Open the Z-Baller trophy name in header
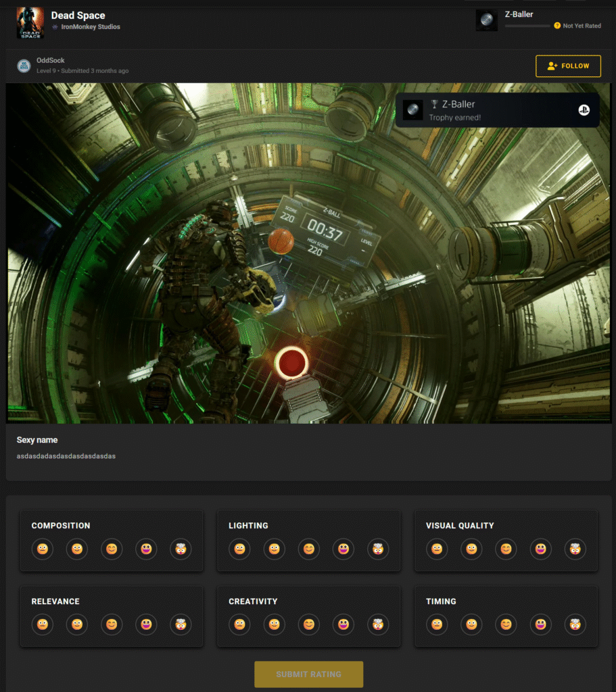The height and width of the screenshot is (692, 616). (519, 15)
